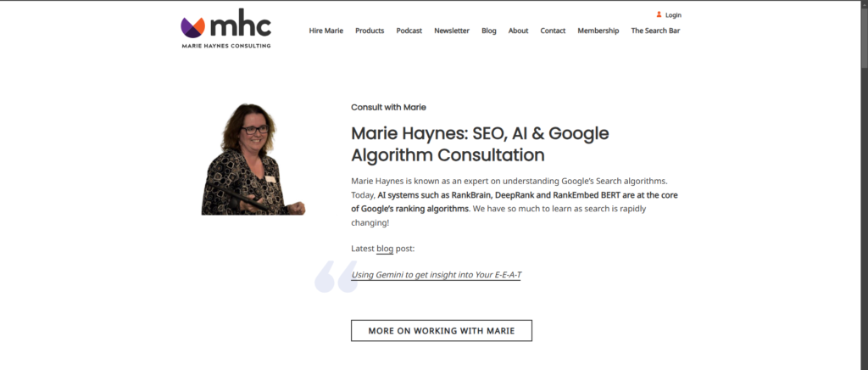Open the About page
Screen dimensions: 868x370
tap(518, 31)
